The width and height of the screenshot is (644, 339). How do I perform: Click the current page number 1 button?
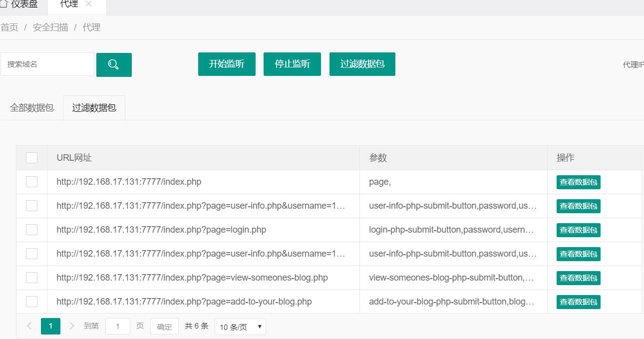(50, 326)
